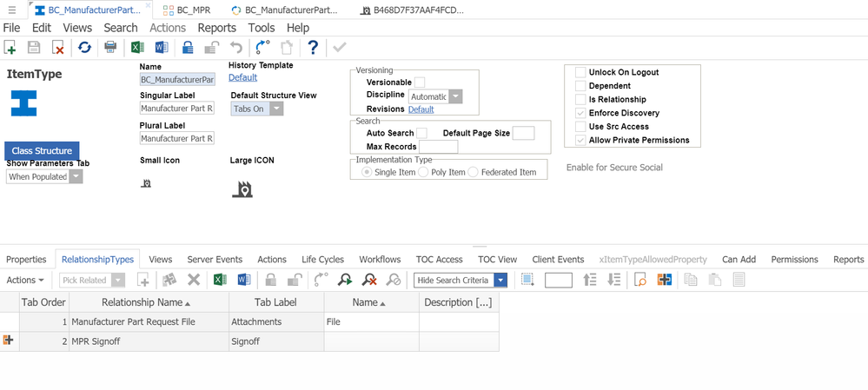The width and height of the screenshot is (868, 390).
Task: Select the Poly Item radio button
Action: [424, 172]
